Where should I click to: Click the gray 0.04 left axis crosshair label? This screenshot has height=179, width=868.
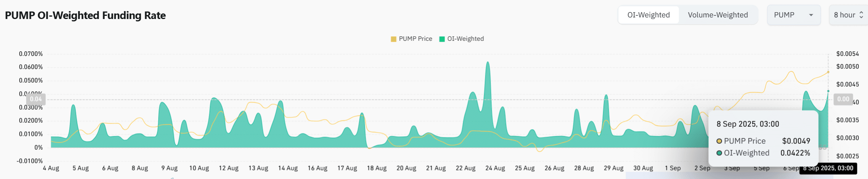click(36, 99)
